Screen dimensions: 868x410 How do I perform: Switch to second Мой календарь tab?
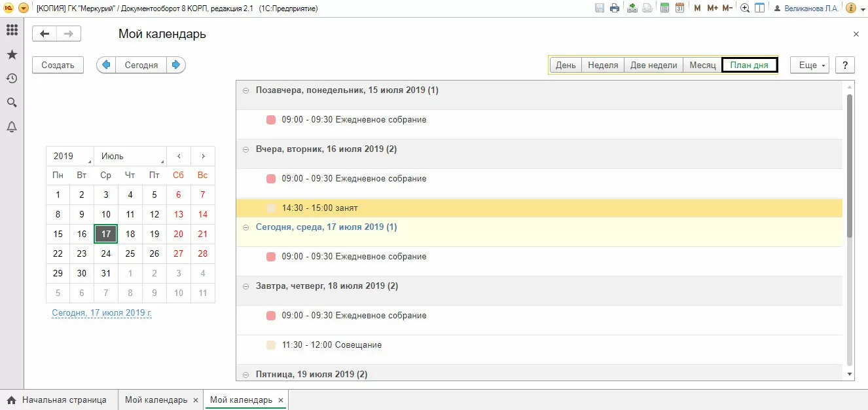point(241,400)
